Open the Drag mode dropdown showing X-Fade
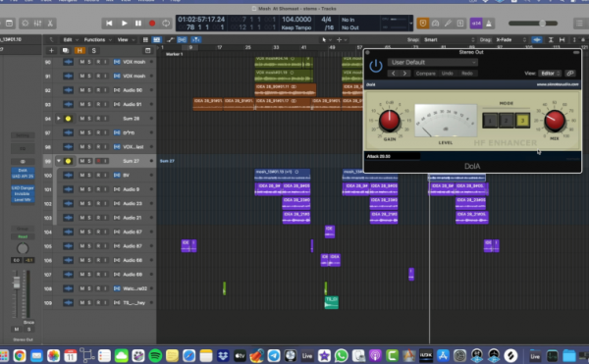Image resolution: width=589 pixels, height=364 pixels. [510, 40]
